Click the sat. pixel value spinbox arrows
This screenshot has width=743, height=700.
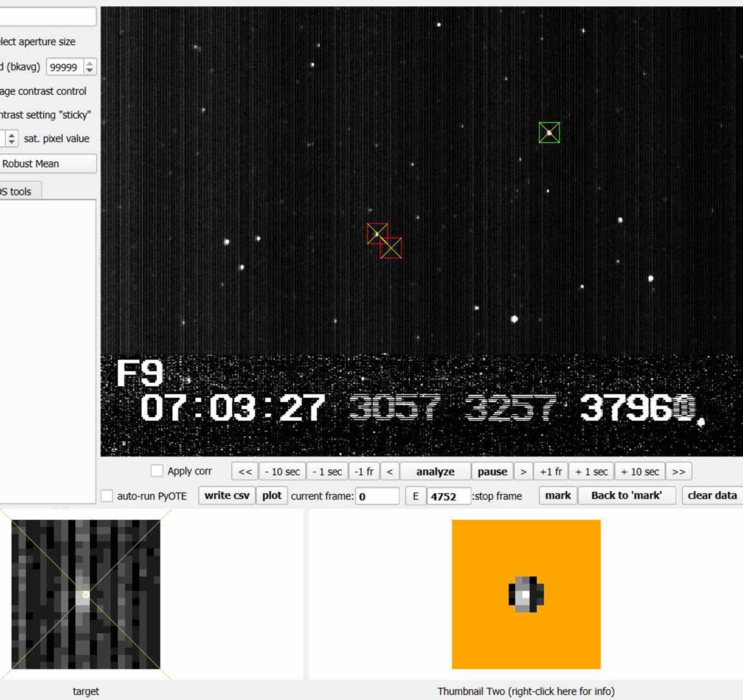coord(11,139)
